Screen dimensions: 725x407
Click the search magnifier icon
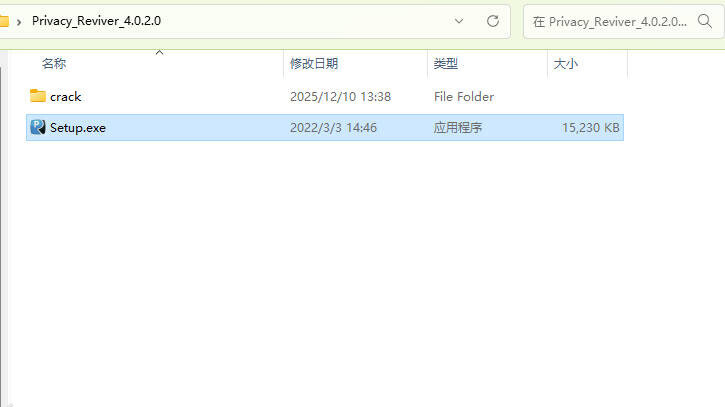point(705,21)
